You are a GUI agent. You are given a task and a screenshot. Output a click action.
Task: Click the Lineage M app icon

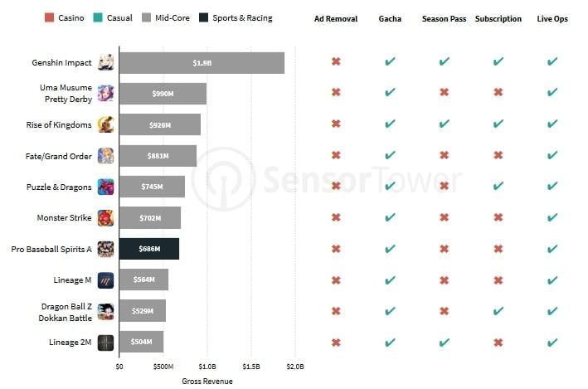click(x=106, y=280)
